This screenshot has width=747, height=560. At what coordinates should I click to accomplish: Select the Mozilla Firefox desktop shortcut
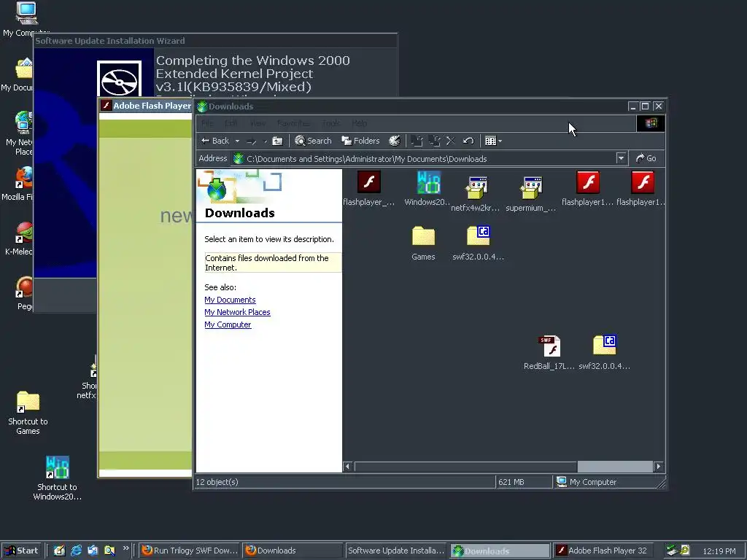[x=18, y=184]
